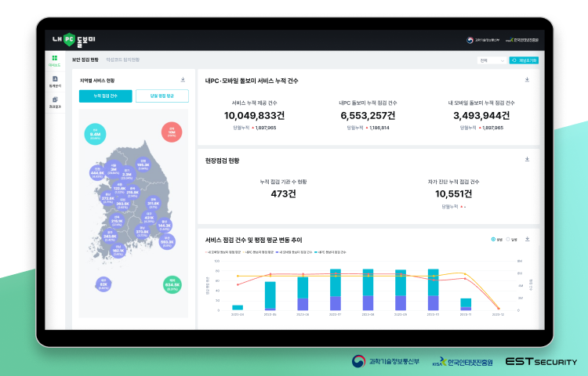The width and height of the screenshot is (588, 376).
Task: Click the 서울 3M map bubble
Action: click(x=113, y=169)
